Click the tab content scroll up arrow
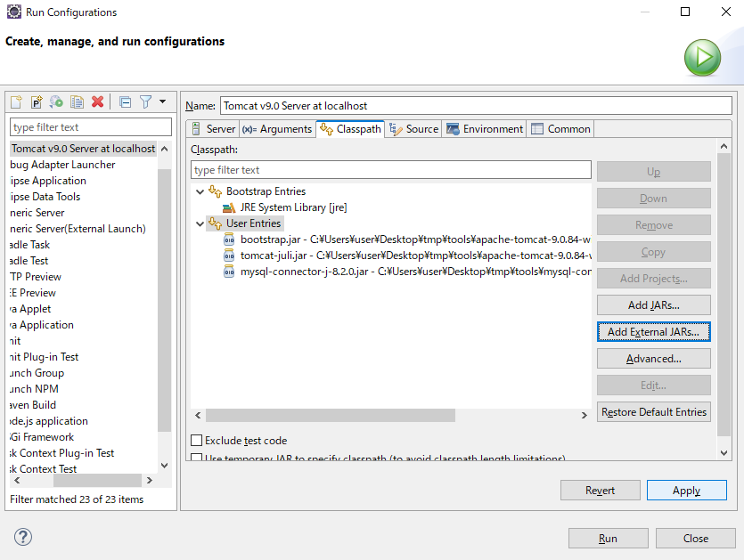744x560 pixels. point(724,147)
